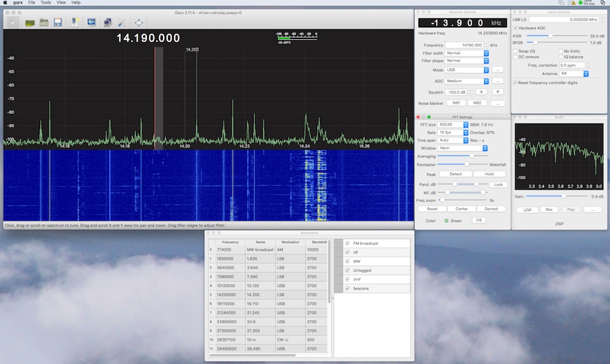Click Fill button beside Color
This screenshot has height=364, width=610.
click(479, 221)
